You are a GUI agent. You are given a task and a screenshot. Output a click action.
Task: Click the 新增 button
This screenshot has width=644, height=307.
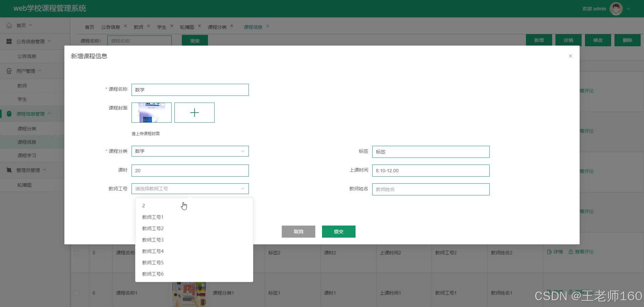(539, 40)
